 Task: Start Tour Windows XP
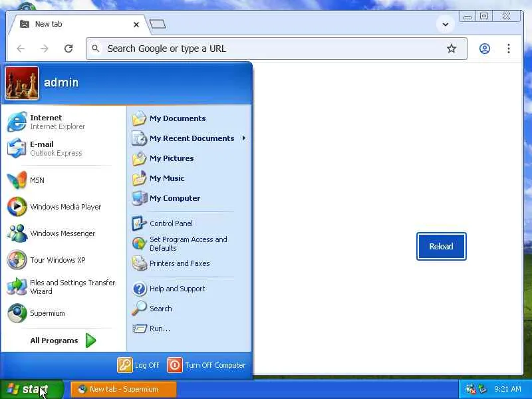pyautogui.click(x=63, y=260)
